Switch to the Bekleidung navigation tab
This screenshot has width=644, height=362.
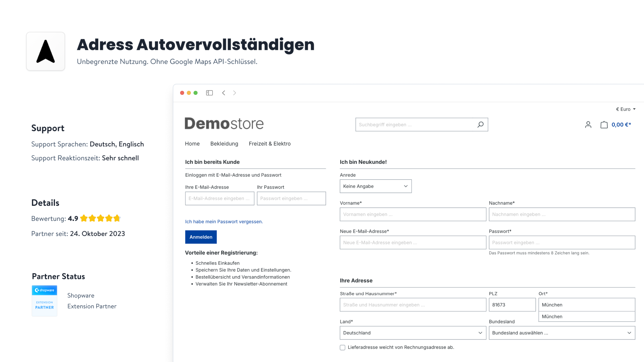click(x=224, y=143)
